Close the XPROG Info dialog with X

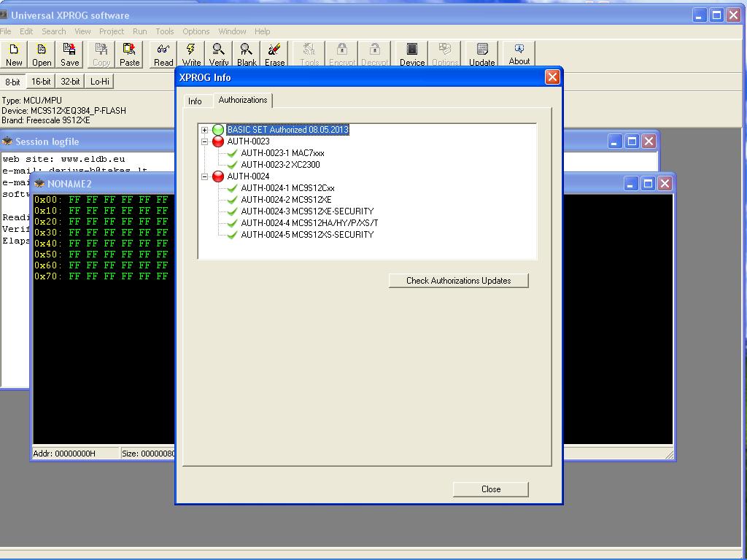pyautogui.click(x=552, y=77)
